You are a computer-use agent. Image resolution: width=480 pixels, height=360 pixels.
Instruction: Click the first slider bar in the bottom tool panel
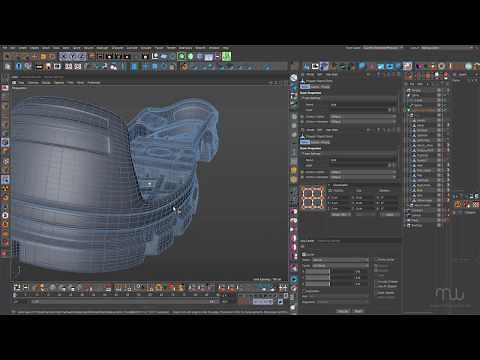coord(317,272)
